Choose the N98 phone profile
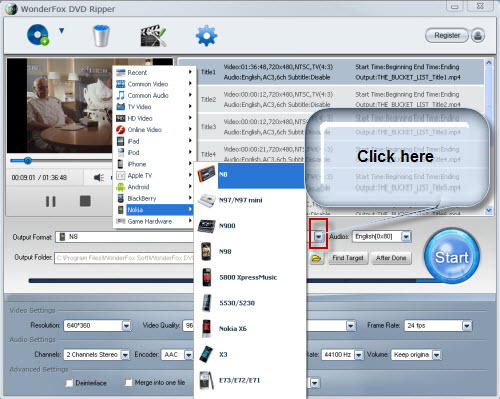Viewport: 500px width, 399px height. (x=250, y=252)
